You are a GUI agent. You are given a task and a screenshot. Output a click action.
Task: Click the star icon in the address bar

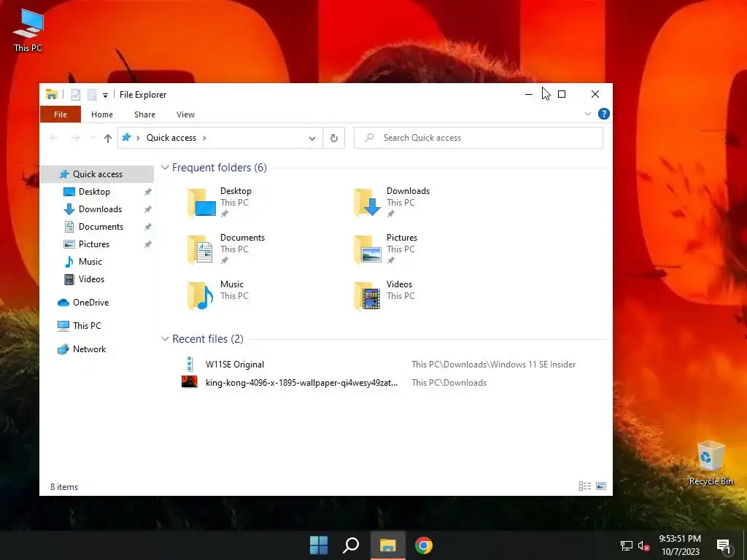[126, 138]
